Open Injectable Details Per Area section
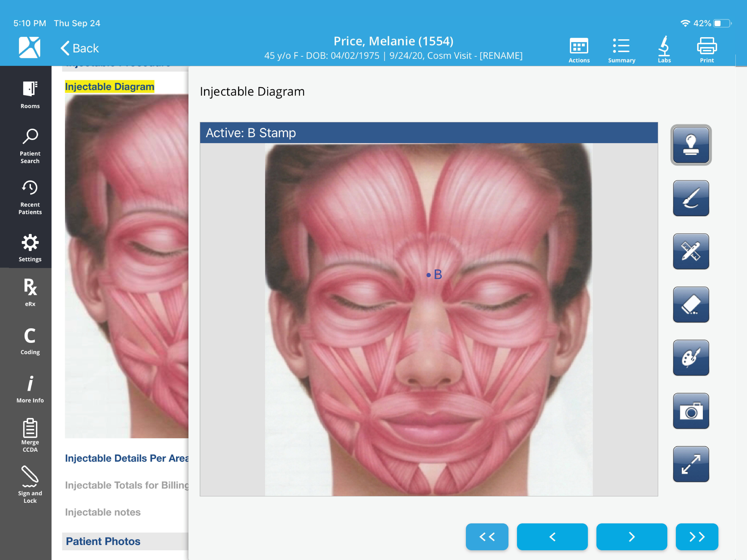 tap(127, 458)
